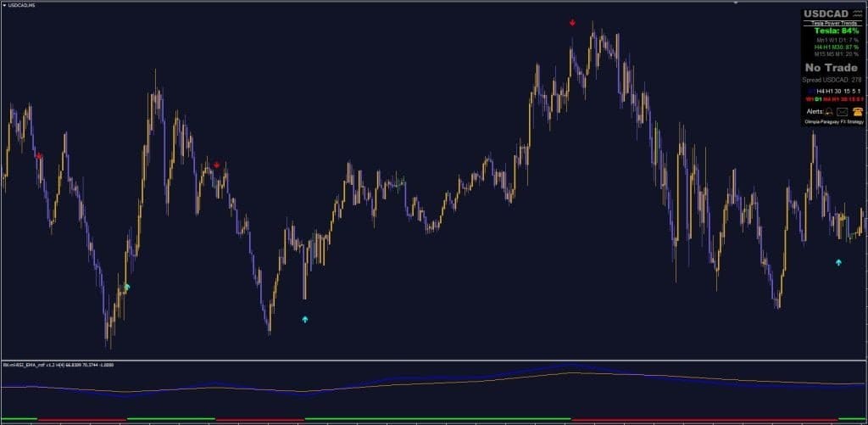Click the orange telephone alert icon
Screen dimensions: 868x425
[x=857, y=111]
